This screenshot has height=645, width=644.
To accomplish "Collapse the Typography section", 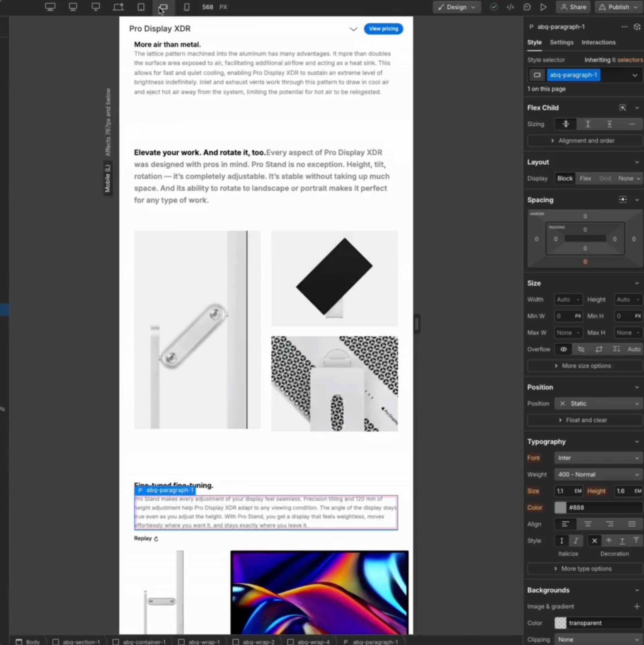I will point(637,442).
